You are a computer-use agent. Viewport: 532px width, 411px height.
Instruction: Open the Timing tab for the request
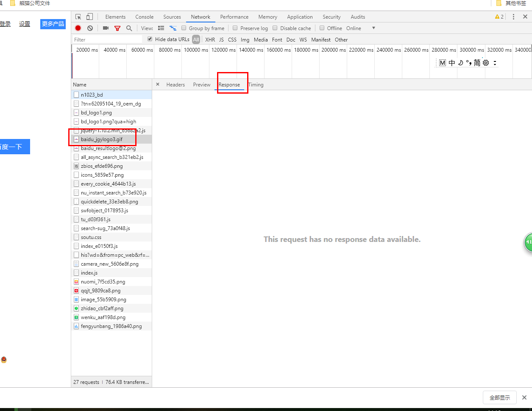pos(256,84)
